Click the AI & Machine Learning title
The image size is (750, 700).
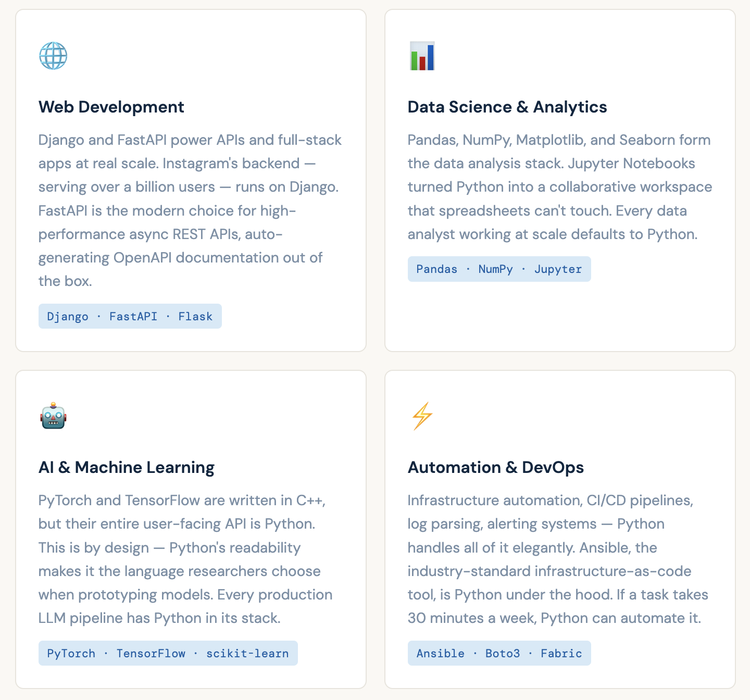pyautogui.click(x=126, y=467)
